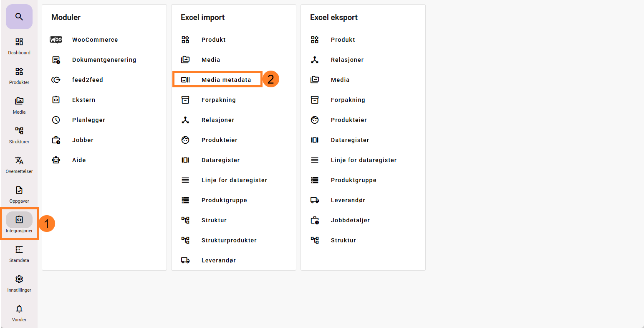
Task: Open Media metadata under Excel import
Action: 226,80
